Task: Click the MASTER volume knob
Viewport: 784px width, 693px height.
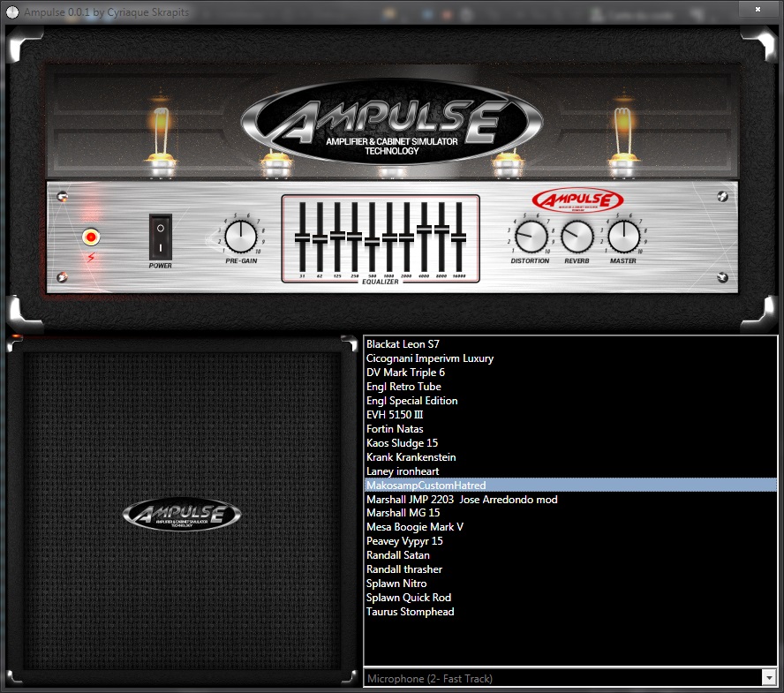Action: click(623, 237)
